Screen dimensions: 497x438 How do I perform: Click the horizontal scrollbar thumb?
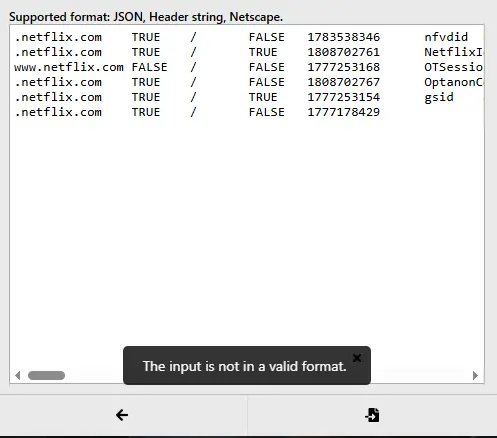(46, 376)
